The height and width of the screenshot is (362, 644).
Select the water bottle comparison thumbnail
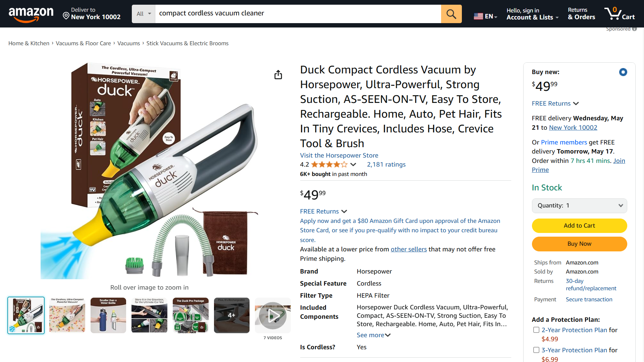pyautogui.click(x=108, y=315)
